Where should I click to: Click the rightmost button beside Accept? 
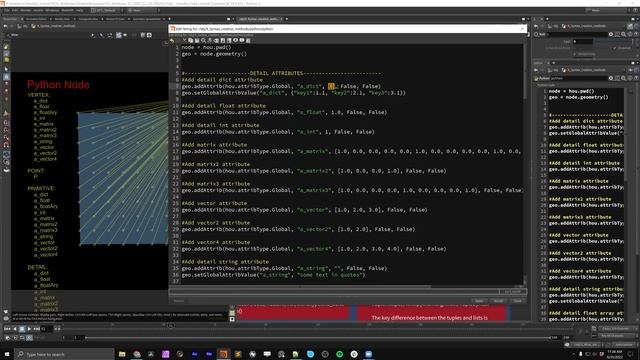(518, 301)
